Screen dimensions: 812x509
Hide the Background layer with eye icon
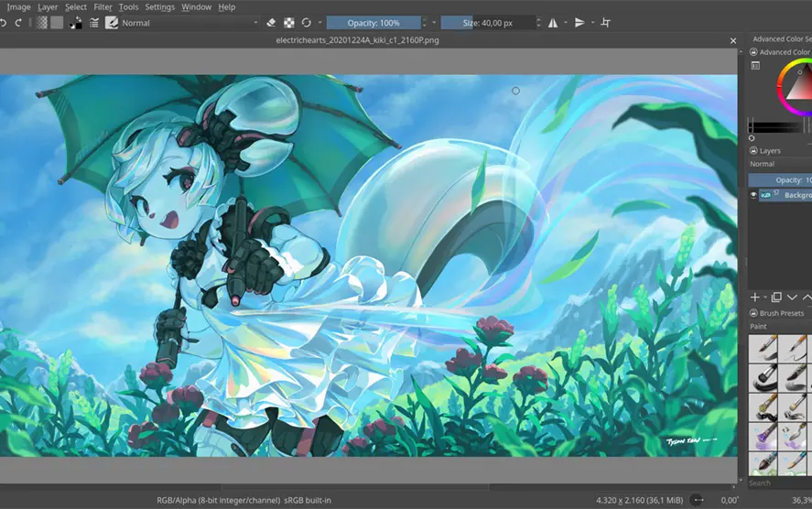(x=754, y=195)
